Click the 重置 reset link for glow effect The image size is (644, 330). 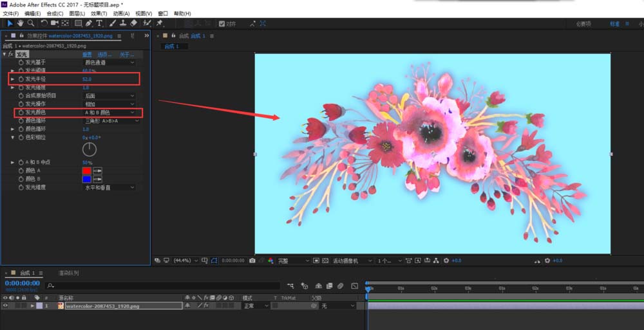pyautogui.click(x=87, y=55)
